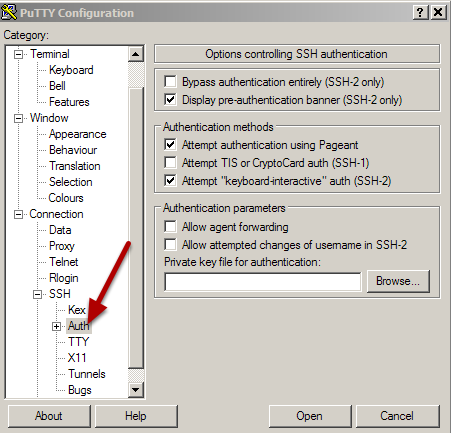This screenshot has height=433, width=451.
Task: Collapse the Connection category
Action: click(18, 214)
